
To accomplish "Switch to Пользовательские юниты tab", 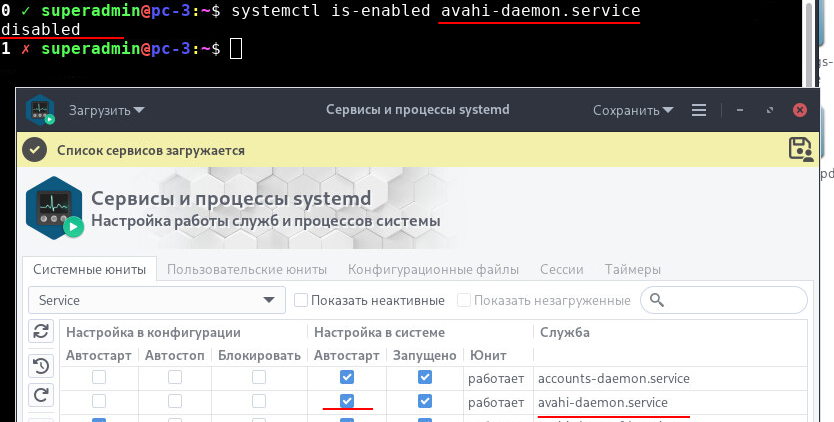I will pyautogui.click(x=247, y=269).
